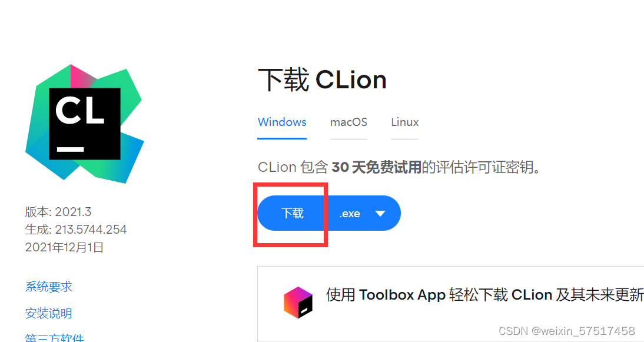Click the white triangle arrow beside .exe
The height and width of the screenshot is (342, 644).
tap(380, 214)
